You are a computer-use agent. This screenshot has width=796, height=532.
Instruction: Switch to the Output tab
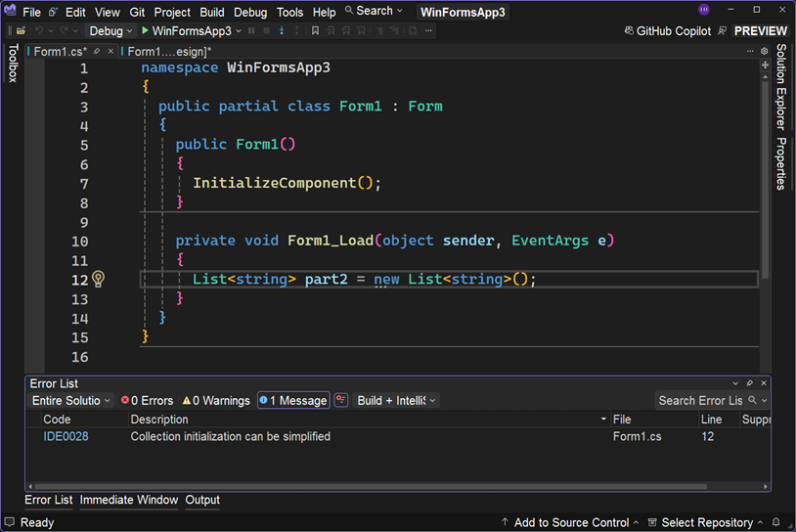(202, 500)
